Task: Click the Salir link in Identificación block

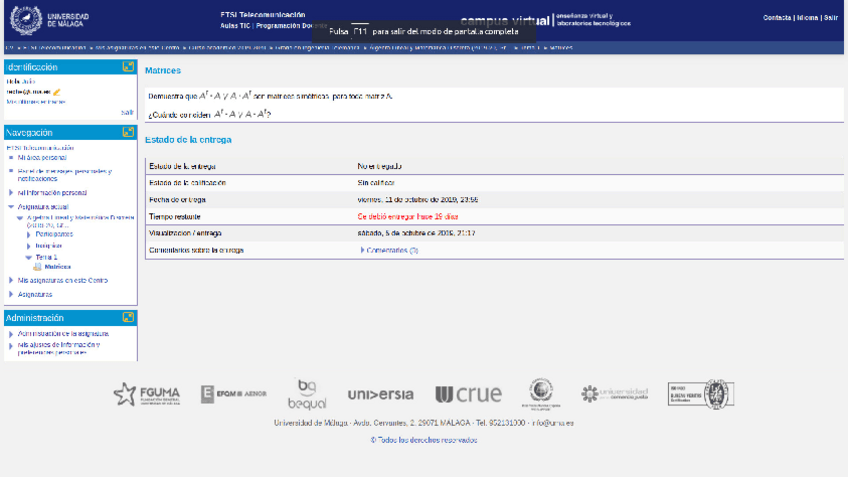Action: click(127, 112)
